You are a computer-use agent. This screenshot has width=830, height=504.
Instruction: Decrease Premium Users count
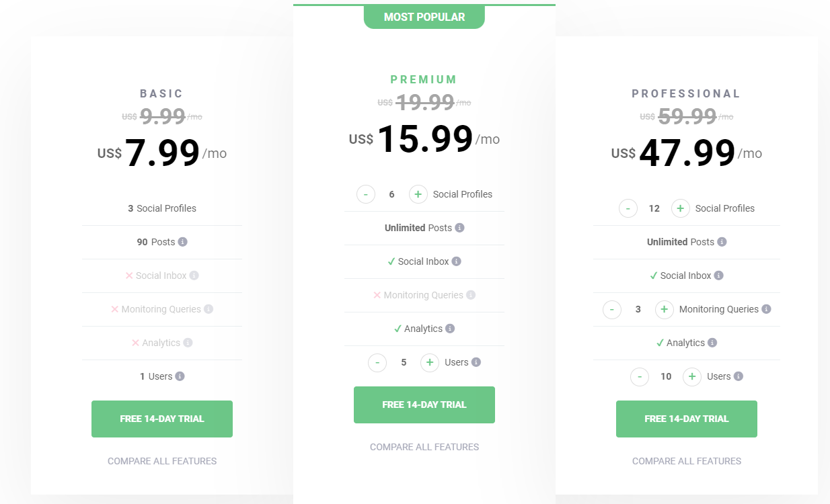(377, 362)
